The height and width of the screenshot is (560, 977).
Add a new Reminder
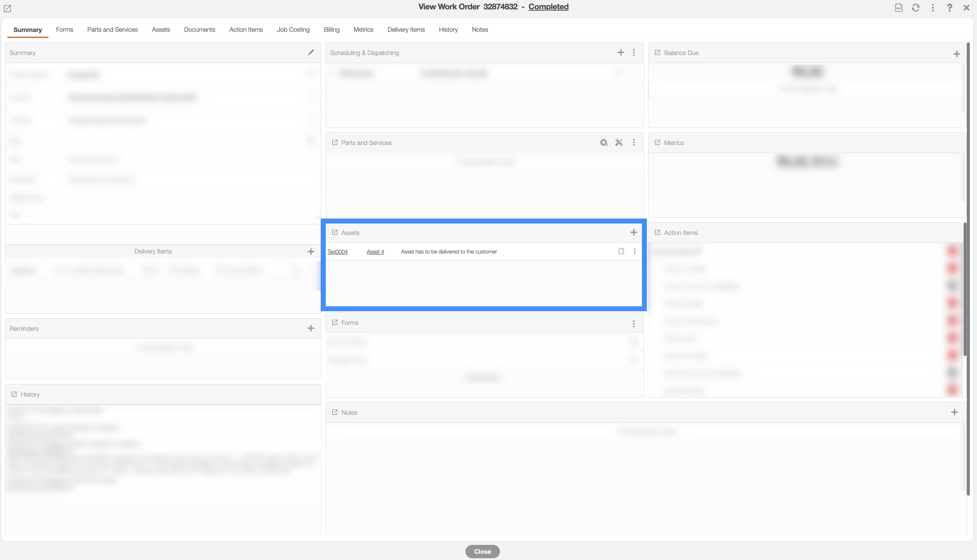pyautogui.click(x=311, y=328)
